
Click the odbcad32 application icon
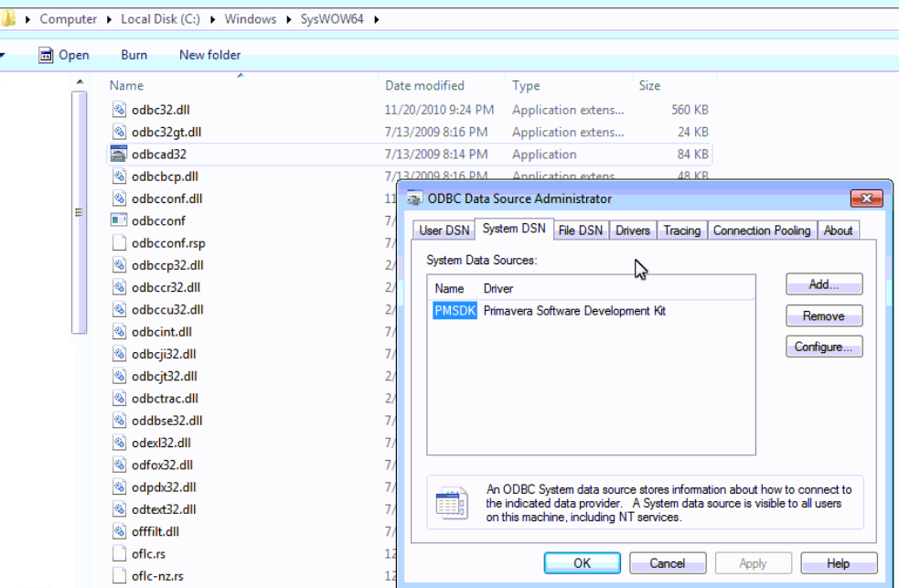[x=118, y=155]
